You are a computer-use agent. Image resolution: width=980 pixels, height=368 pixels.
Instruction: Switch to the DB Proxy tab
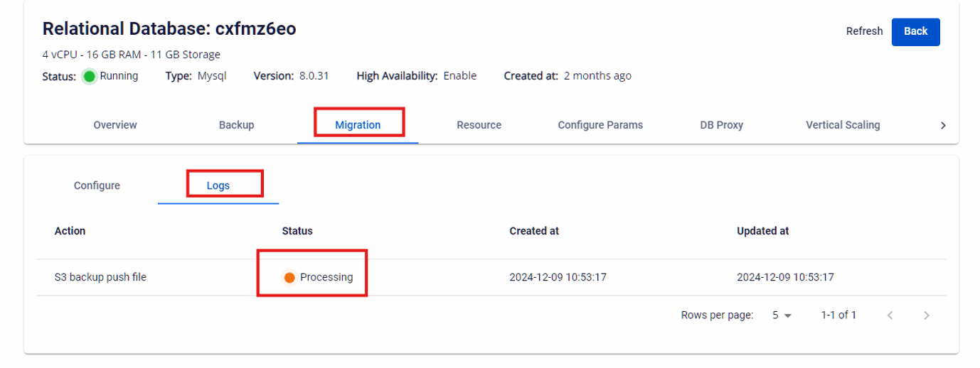721,125
